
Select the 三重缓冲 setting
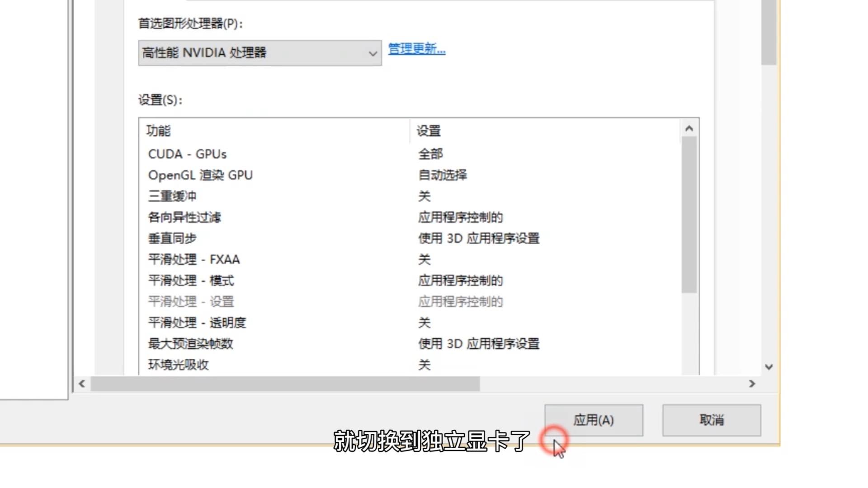172,196
